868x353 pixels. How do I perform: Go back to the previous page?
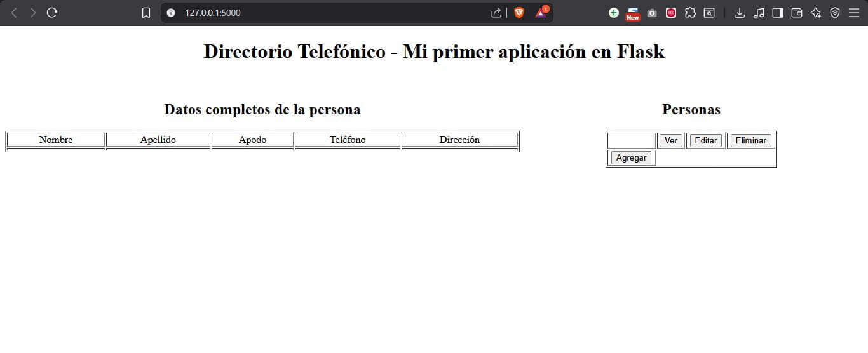(15, 13)
